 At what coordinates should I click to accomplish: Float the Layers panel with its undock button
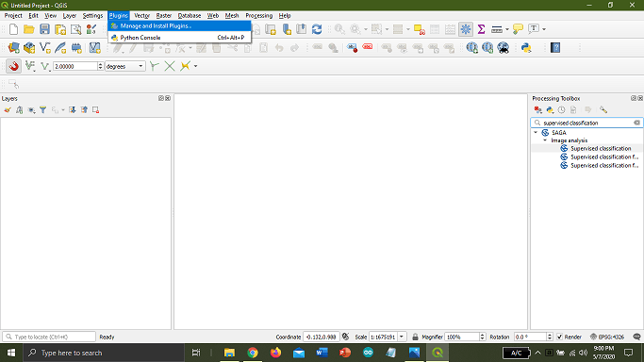tap(161, 98)
